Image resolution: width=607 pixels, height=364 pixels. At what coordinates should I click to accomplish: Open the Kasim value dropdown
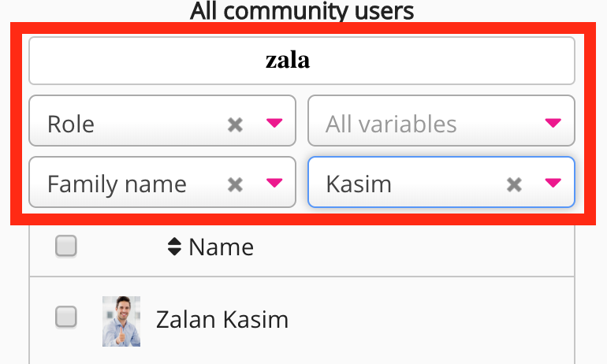(402, 184)
